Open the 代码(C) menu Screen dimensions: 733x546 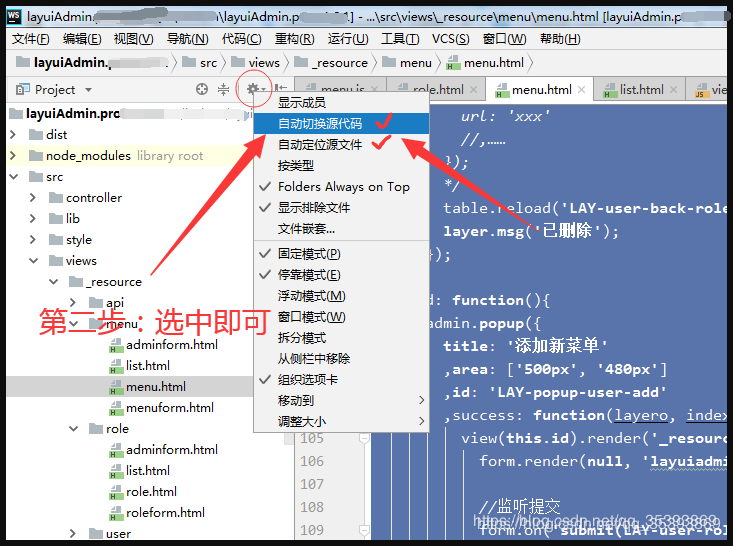(242, 39)
